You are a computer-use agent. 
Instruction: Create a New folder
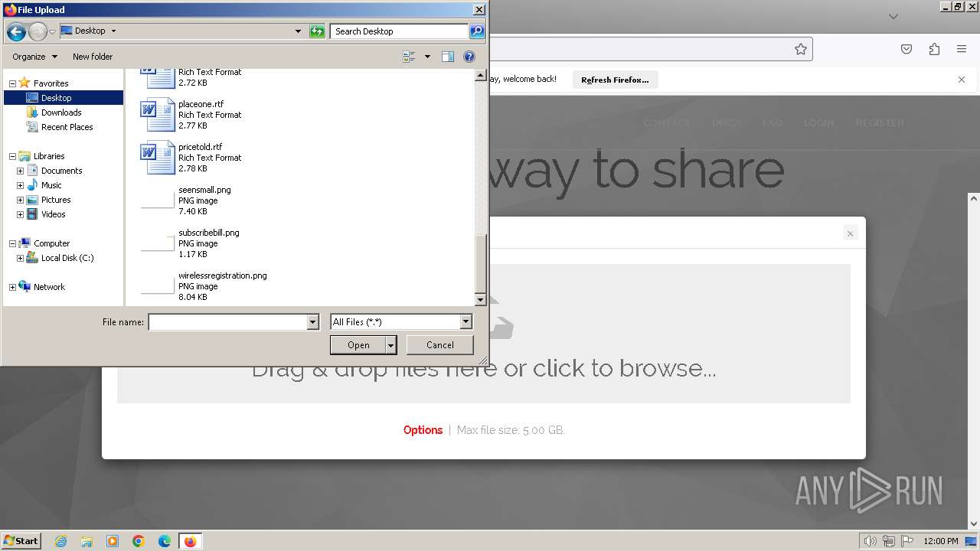[93, 57]
